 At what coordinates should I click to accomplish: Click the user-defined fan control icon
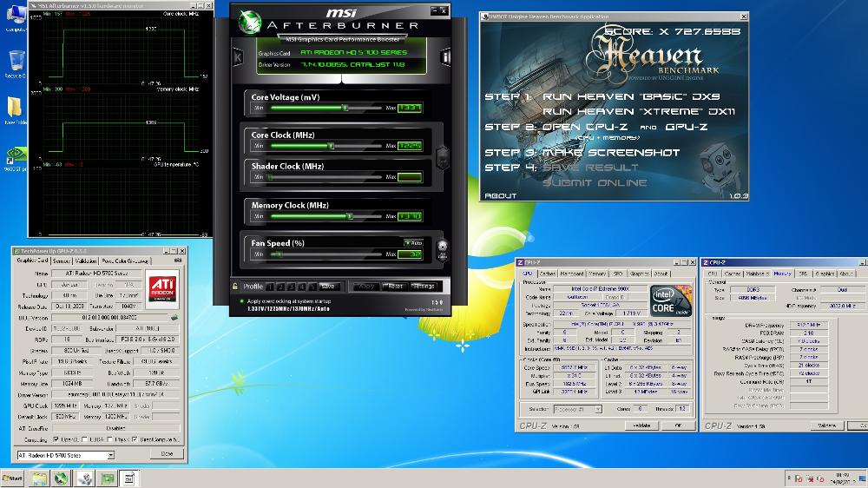click(443, 250)
